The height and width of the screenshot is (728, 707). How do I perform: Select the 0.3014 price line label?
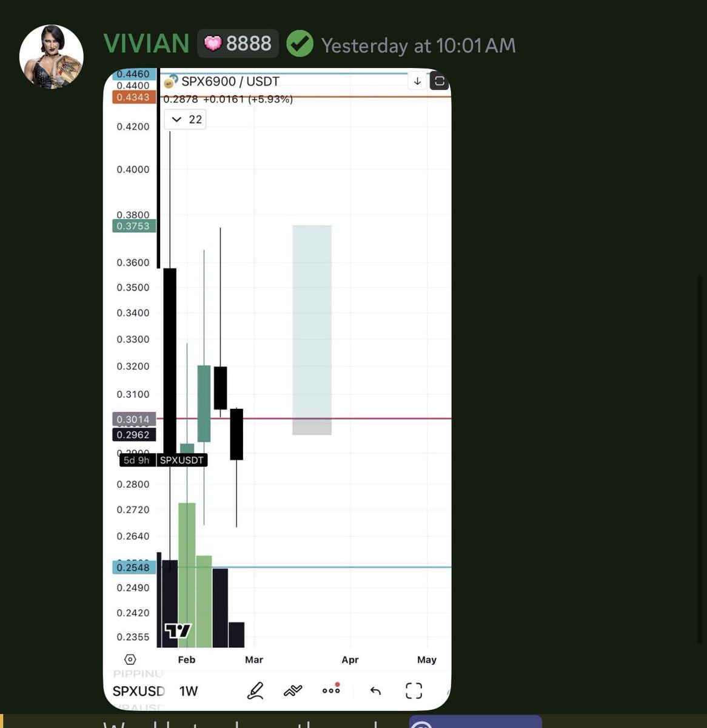pyautogui.click(x=134, y=419)
